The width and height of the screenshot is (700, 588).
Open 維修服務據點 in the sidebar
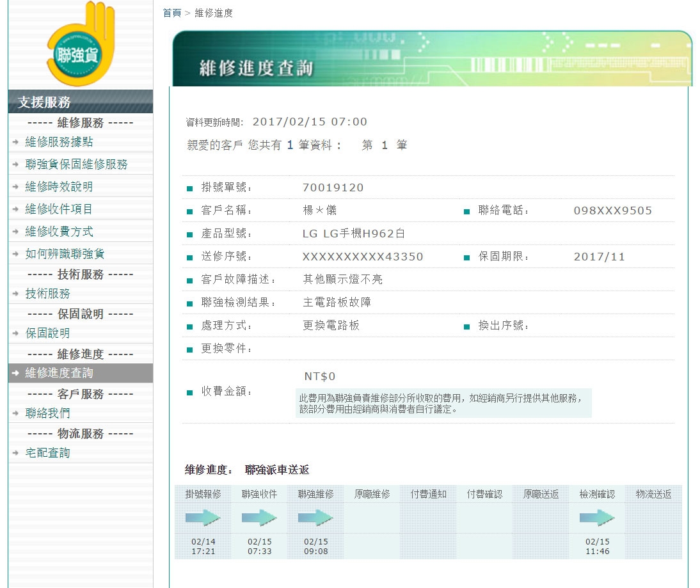point(59,142)
